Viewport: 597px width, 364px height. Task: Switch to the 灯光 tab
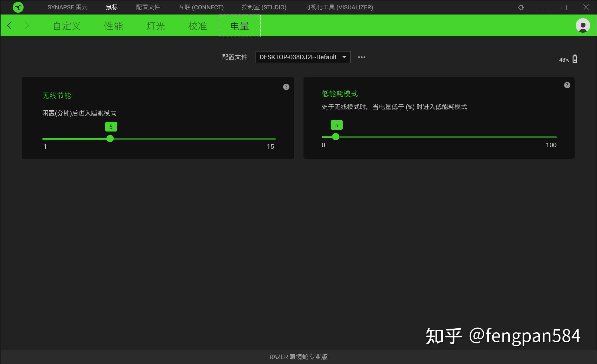[x=155, y=26]
